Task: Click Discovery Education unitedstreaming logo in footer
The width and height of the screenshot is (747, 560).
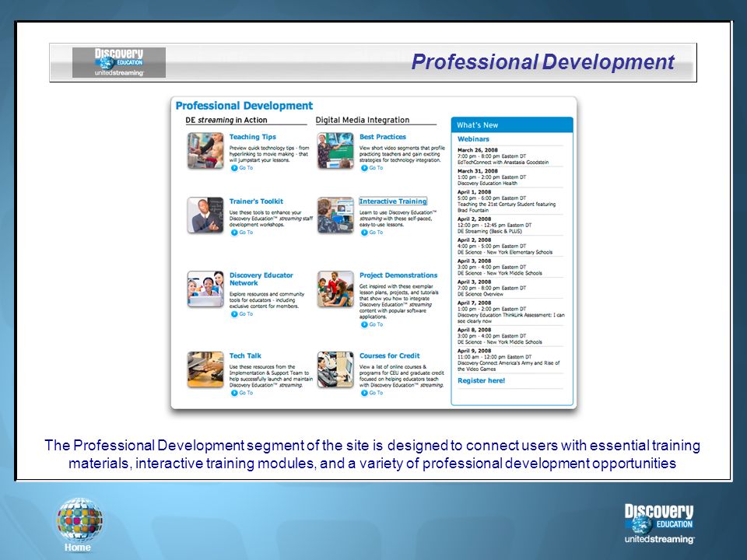Action: click(x=659, y=523)
